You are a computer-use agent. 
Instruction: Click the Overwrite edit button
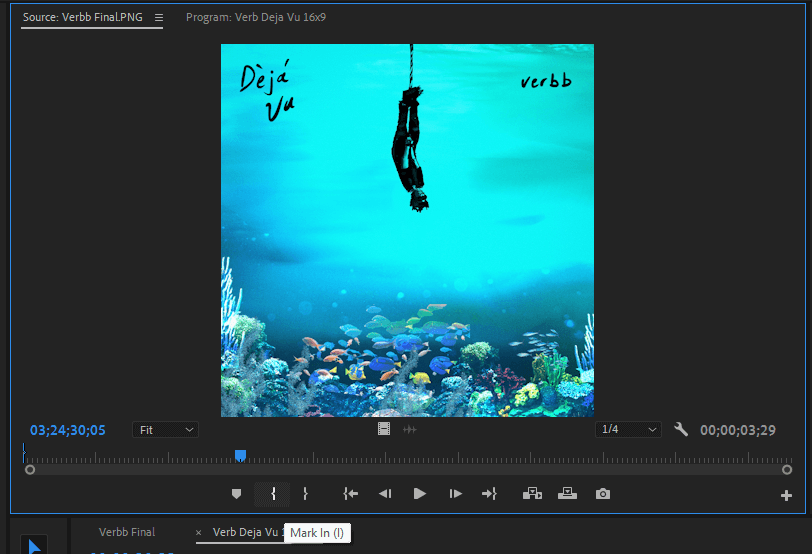pyautogui.click(x=568, y=494)
